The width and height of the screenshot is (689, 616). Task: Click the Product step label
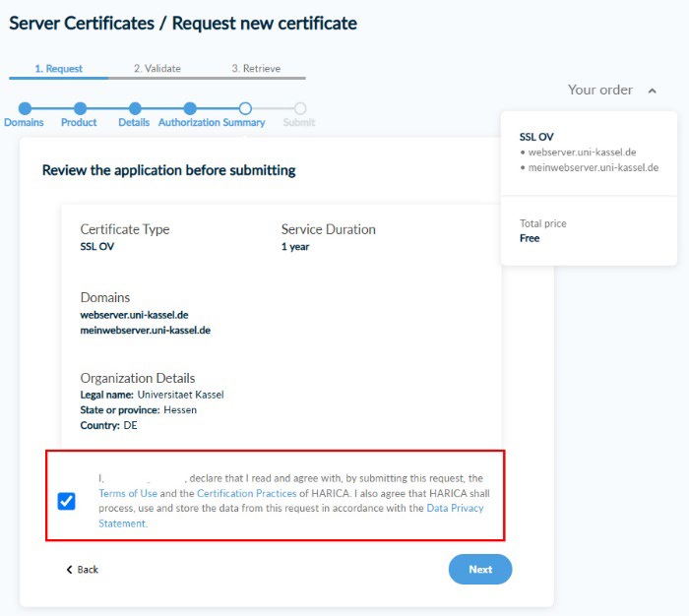[x=79, y=123]
